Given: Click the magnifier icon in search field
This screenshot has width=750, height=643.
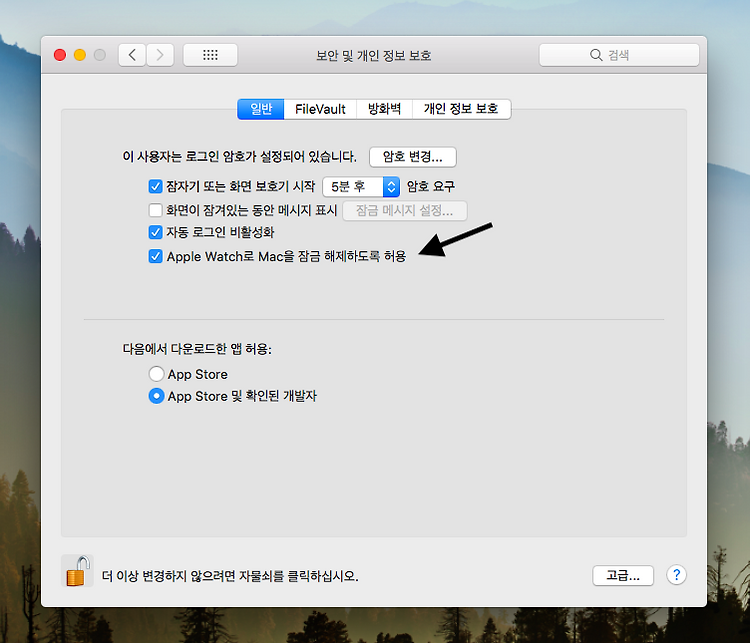Looking at the screenshot, I should pos(596,55).
